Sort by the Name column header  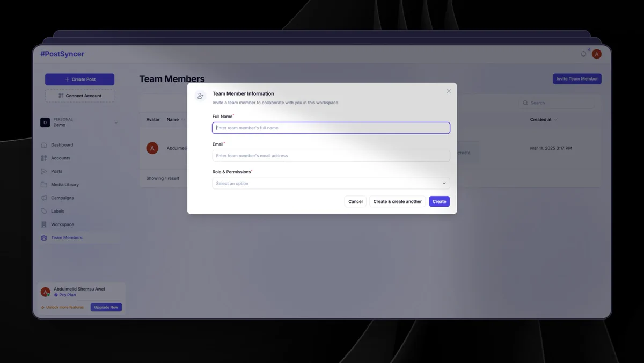[175, 120]
